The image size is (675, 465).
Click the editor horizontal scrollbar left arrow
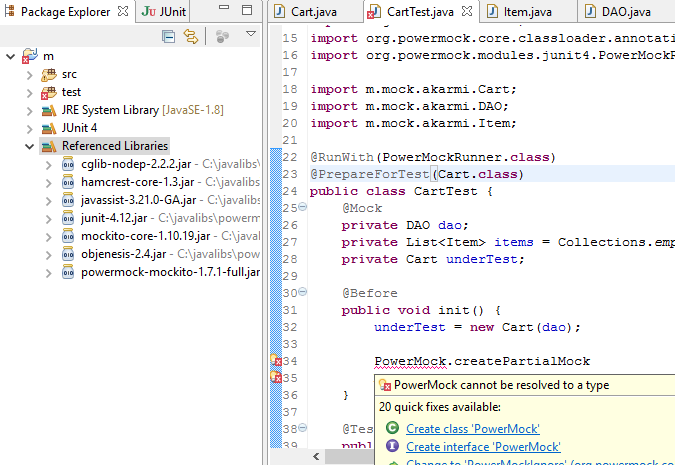pyautogui.click(x=316, y=456)
